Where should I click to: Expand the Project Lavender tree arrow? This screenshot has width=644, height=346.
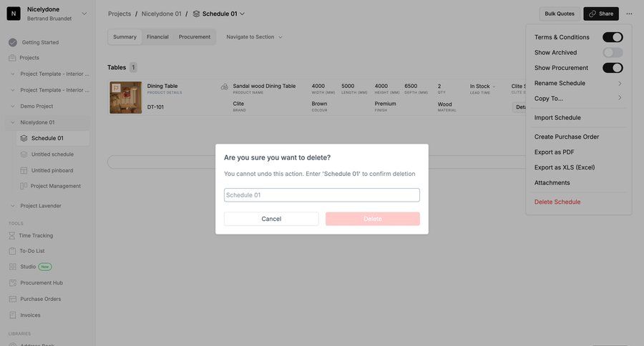click(x=13, y=206)
